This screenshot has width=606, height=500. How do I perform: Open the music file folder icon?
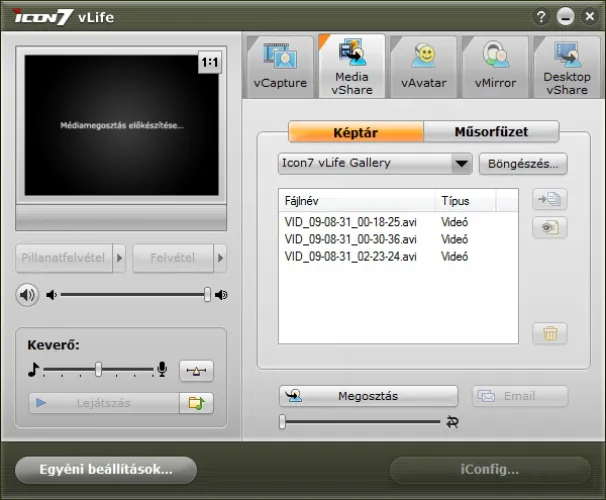click(196, 403)
